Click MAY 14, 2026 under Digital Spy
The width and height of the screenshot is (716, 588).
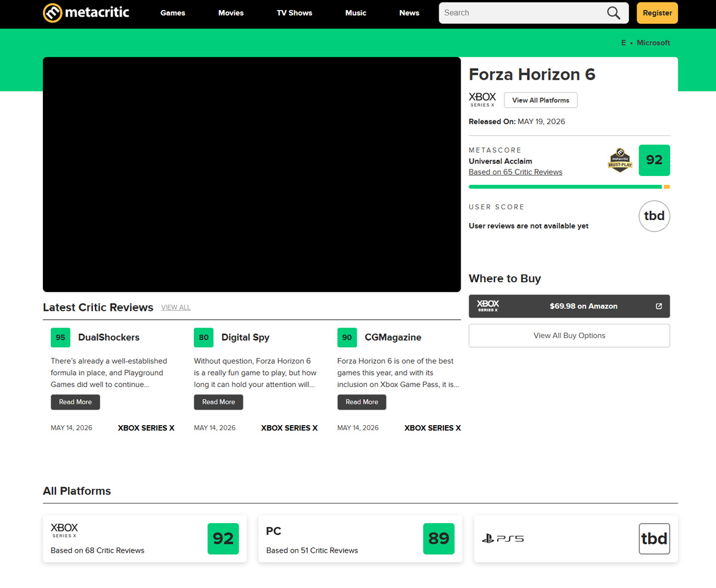[x=215, y=428]
